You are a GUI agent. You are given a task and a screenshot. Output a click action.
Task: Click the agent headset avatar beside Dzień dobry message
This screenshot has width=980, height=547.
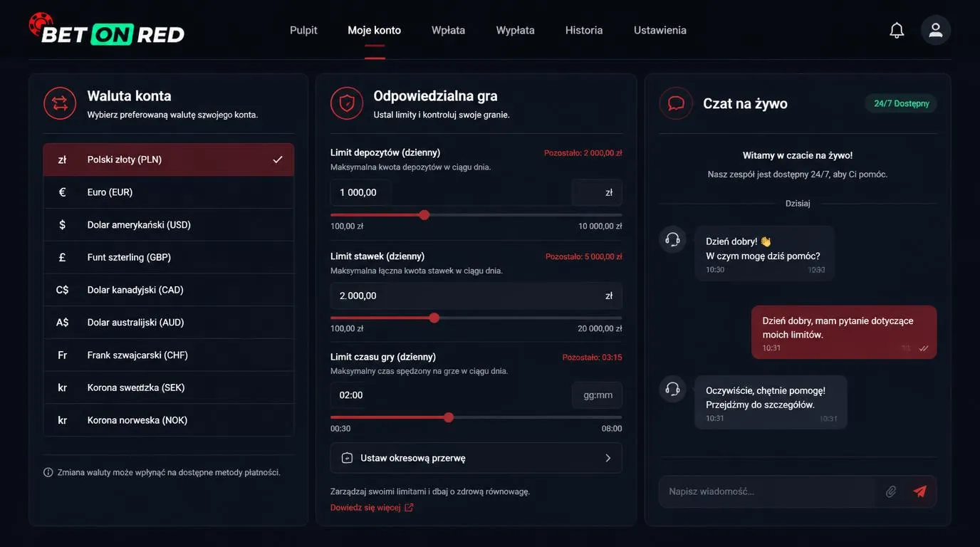pyautogui.click(x=672, y=239)
